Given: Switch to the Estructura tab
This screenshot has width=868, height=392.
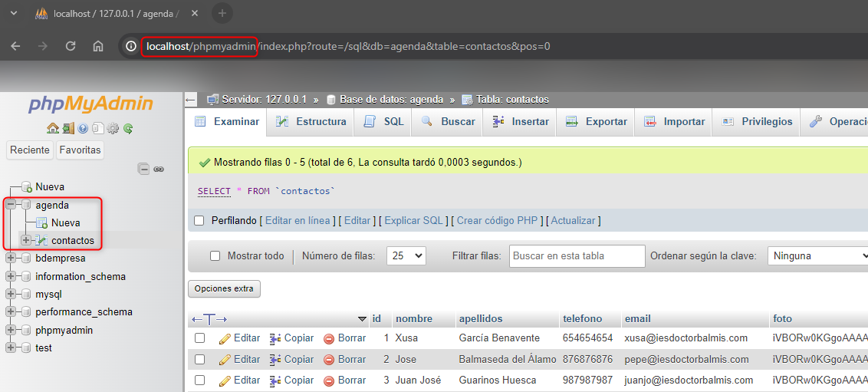Looking at the screenshot, I should pyautogui.click(x=311, y=122).
